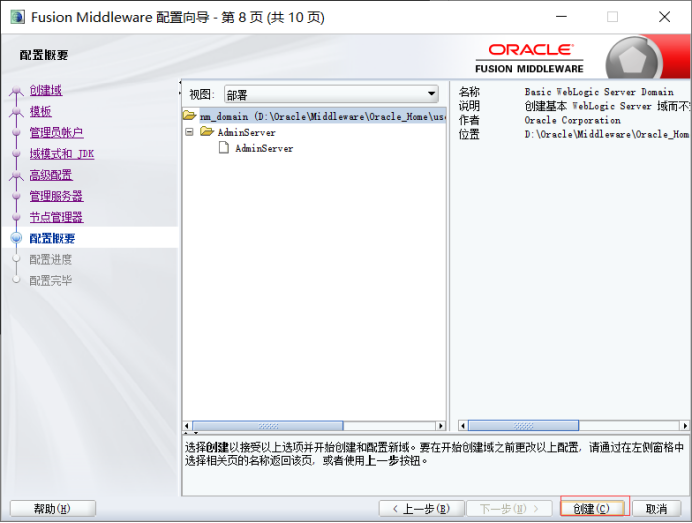Click the 取消 button

pos(649,508)
